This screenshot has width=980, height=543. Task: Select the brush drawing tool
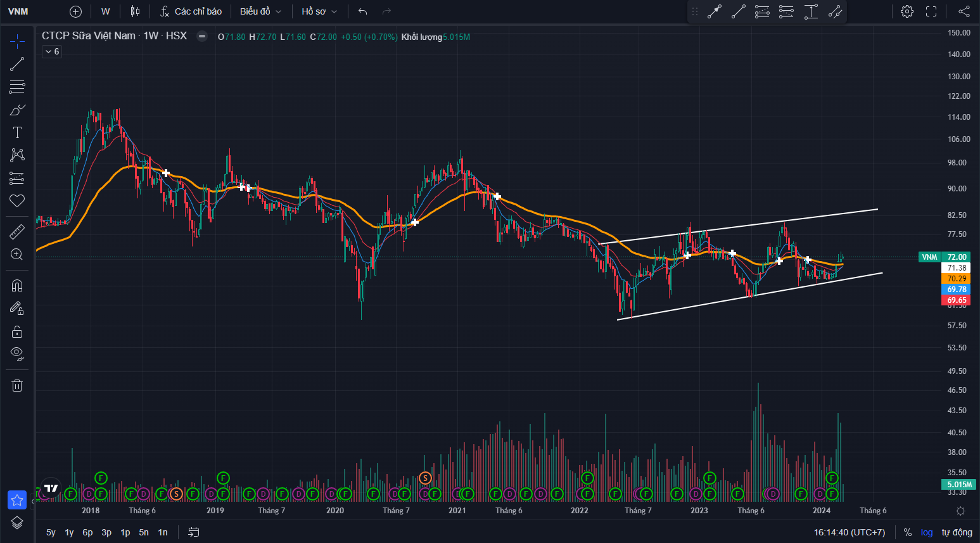[17, 110]
